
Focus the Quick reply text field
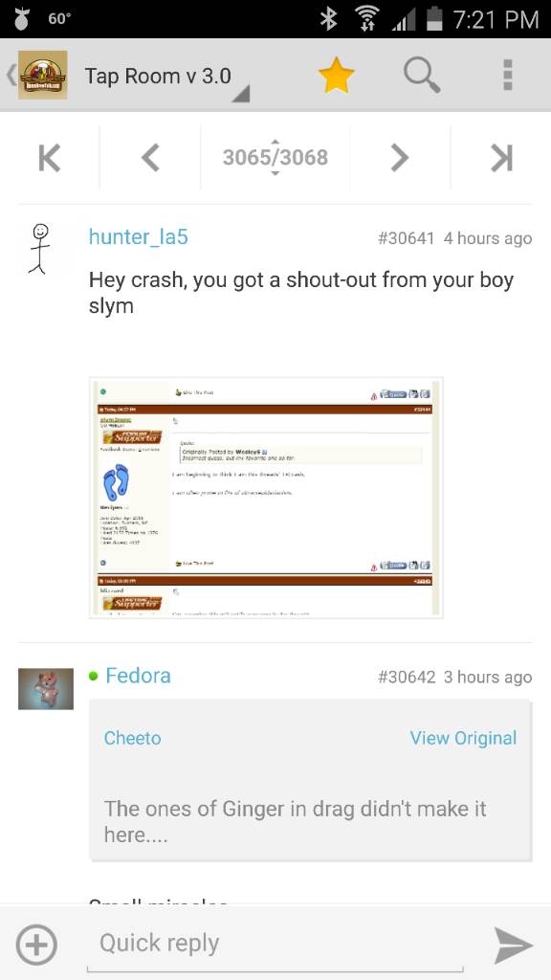(275, 945)
